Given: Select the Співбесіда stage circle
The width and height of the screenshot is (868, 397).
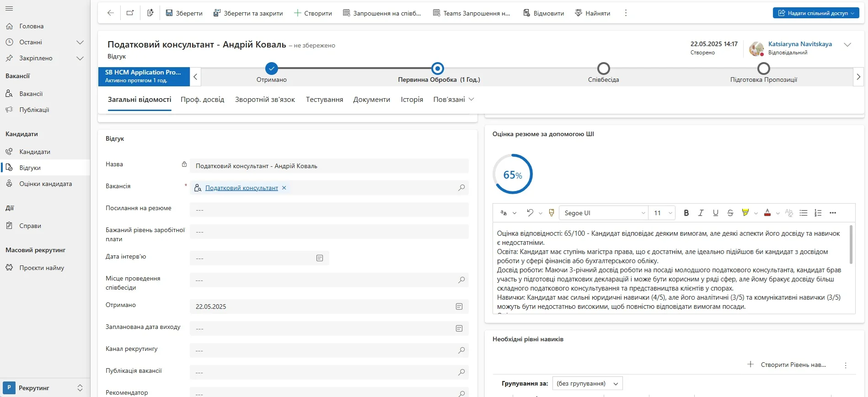Looking at the screenshot, I should coord(603,69).
